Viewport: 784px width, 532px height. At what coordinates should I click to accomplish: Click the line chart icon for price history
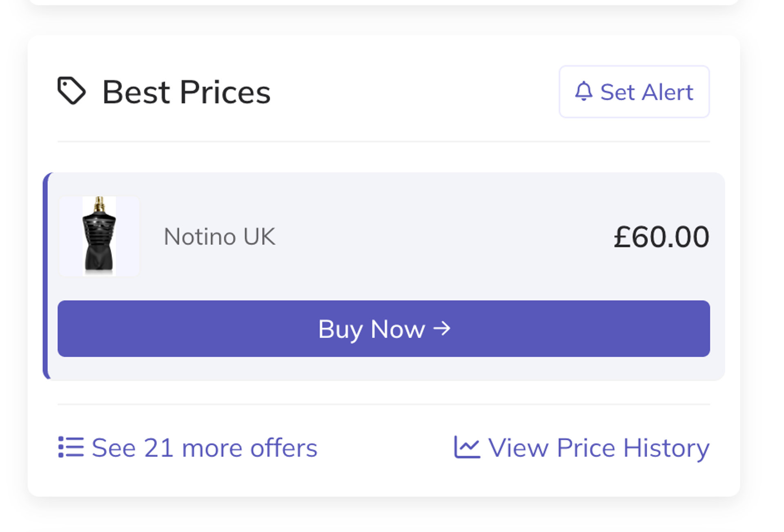(467, 447)
